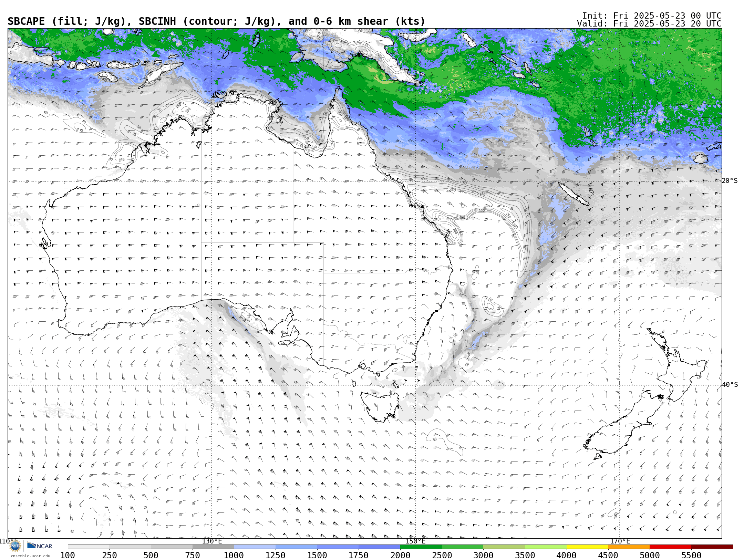Viewport: 744px width, 560px height.
Task: Click the colorbar tick label 3500
Action: (525, 556)
